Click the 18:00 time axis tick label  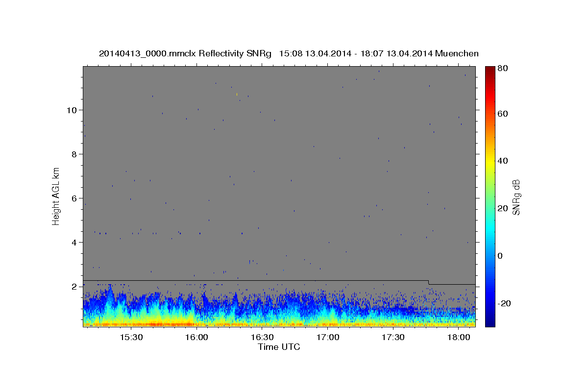click(x=459, y=338)
